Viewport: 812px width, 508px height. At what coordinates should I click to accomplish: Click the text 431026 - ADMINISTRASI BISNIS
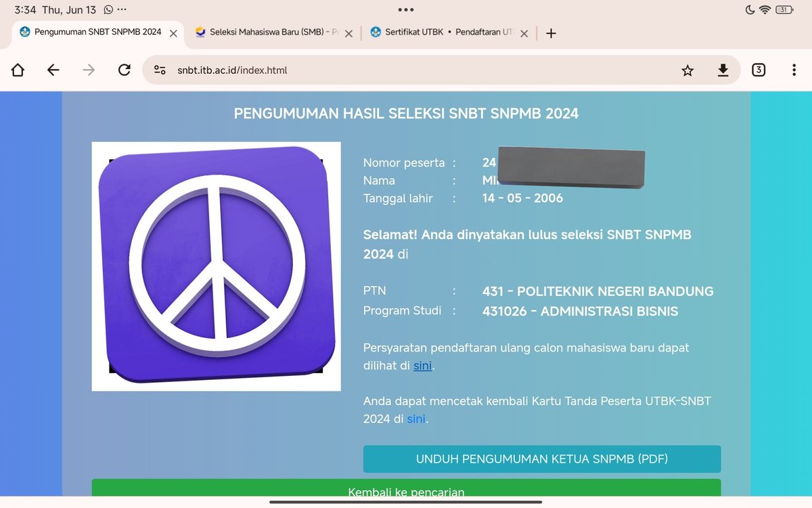click(580, 312)
